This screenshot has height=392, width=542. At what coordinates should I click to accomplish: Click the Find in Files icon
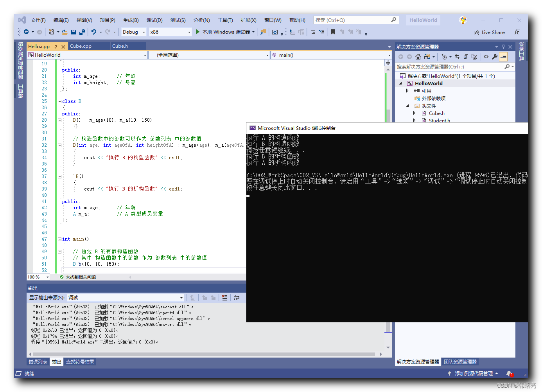[263, 32]
